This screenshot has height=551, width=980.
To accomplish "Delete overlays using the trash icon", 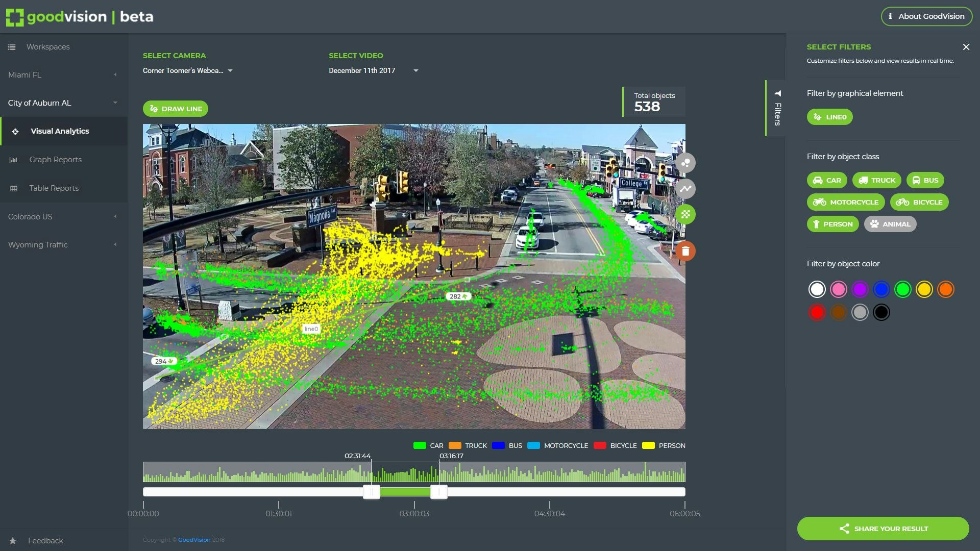I will pyautogui.click(x=685, y=251).
